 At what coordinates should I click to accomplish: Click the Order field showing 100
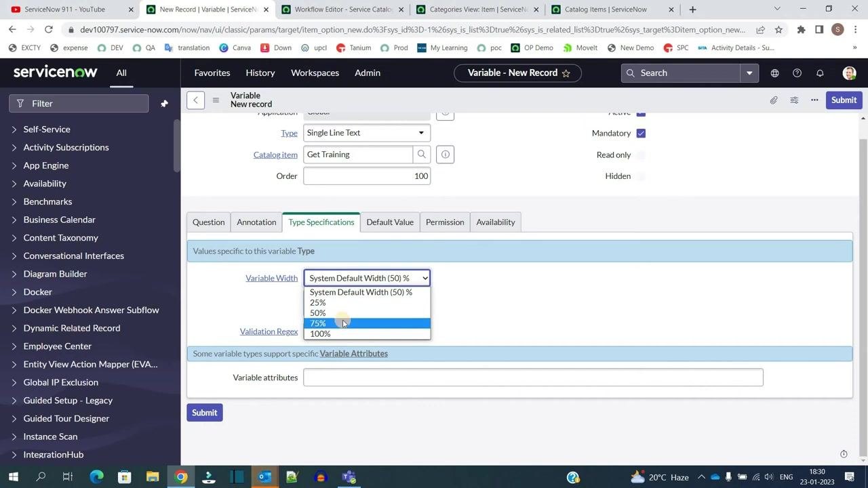click(x=367, y=176)
